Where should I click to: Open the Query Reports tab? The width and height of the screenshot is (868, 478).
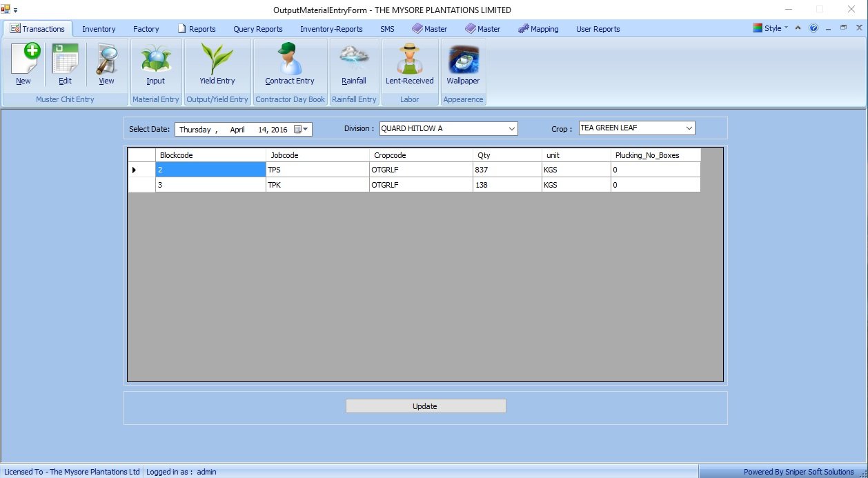tap(257, 29)
